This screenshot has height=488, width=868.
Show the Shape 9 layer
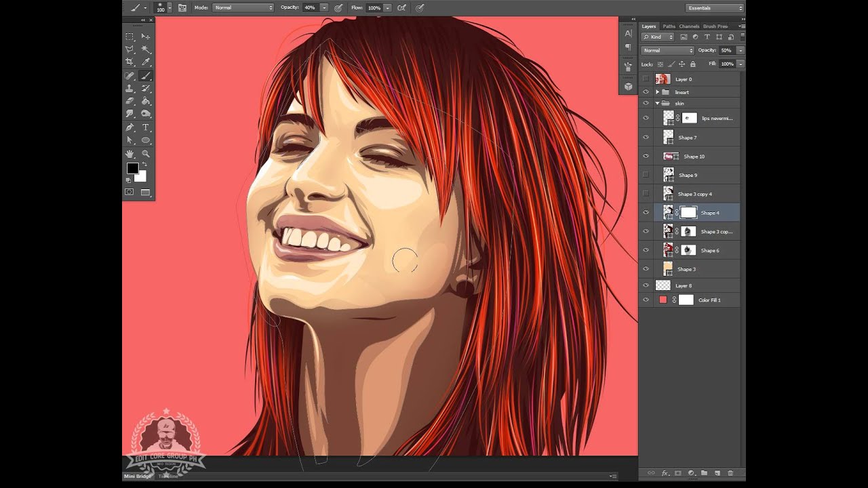646,175
